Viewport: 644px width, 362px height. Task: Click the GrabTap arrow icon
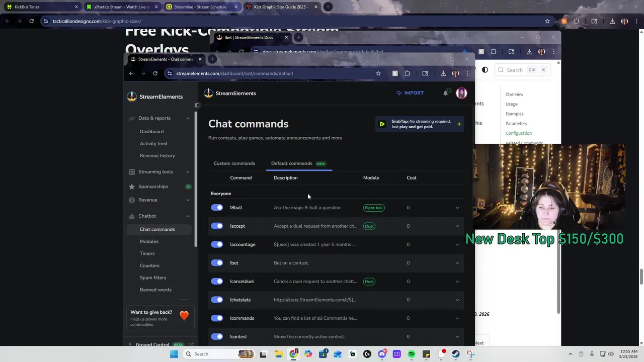[x=458, y=124]
